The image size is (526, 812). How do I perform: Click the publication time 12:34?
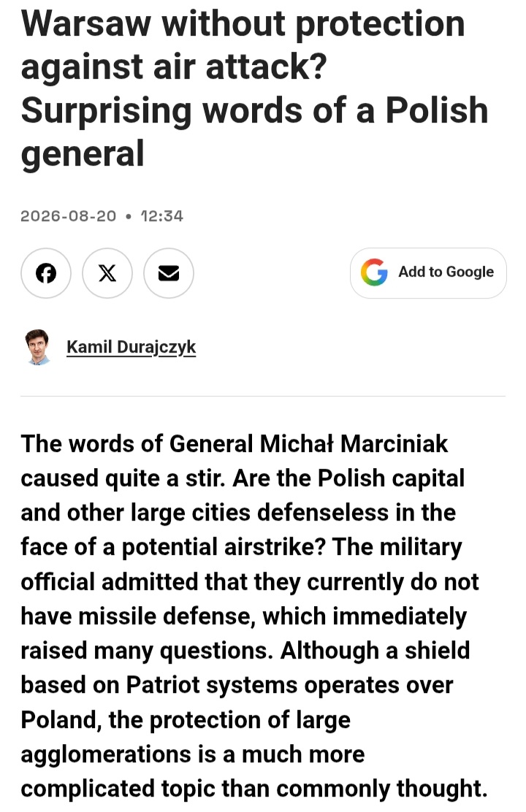pyautogui.click(x=161, y=216)
